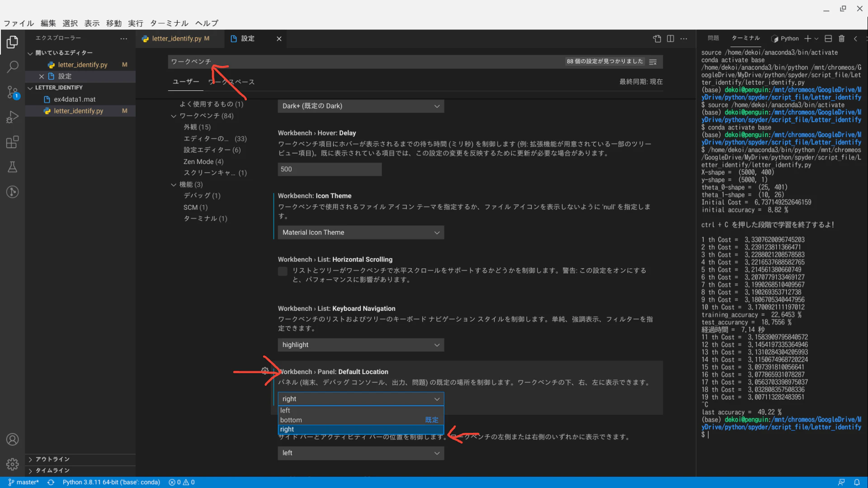Open Settings JSON via the editor toolbar icon
Image resolution: width=868 pixels, height=488 pixels.
coord(656,39)
